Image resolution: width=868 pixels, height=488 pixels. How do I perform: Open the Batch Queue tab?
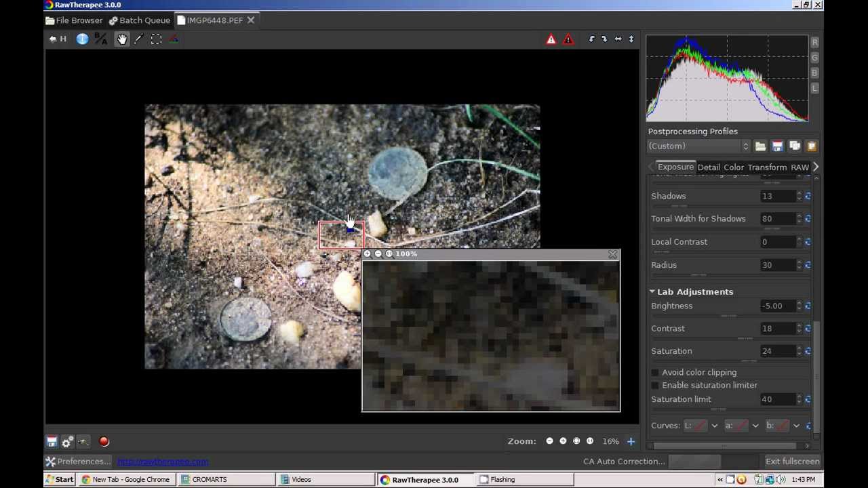click(x=139, y=20)
